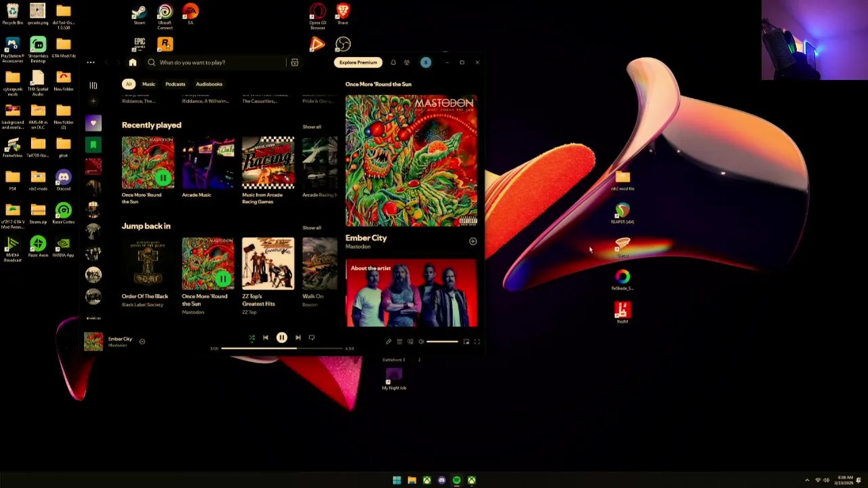
Task: Open the miniplayer icon
Action: [467, 342]
